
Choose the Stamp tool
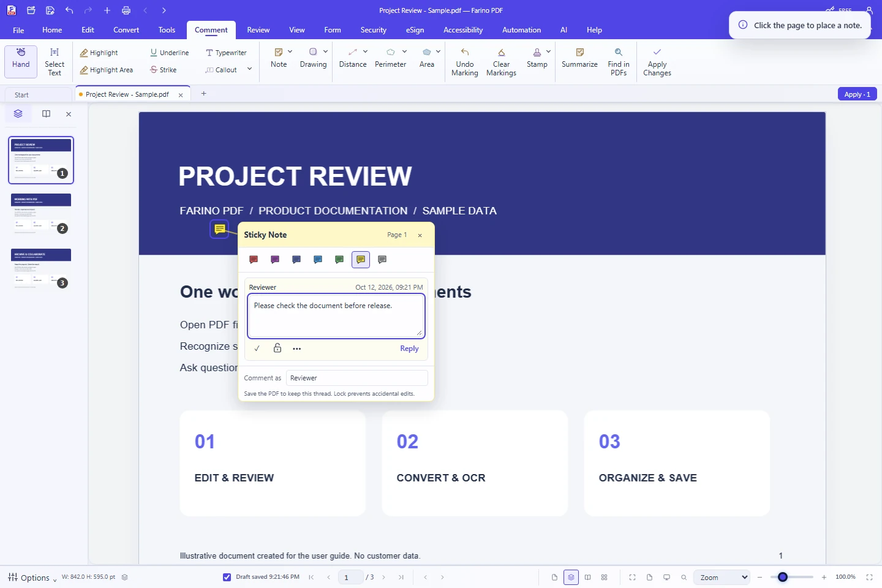pos(537,59)
